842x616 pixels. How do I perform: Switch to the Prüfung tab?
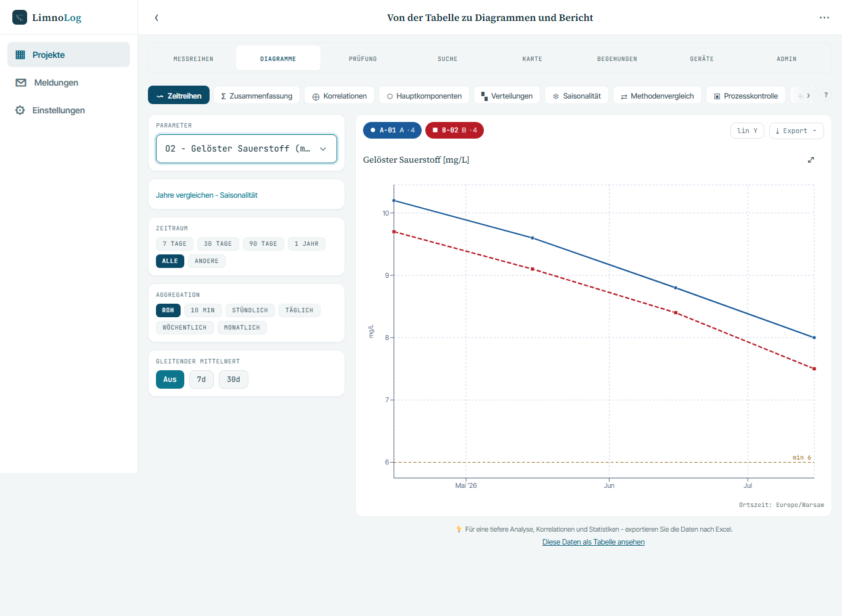tap(363, 59)
